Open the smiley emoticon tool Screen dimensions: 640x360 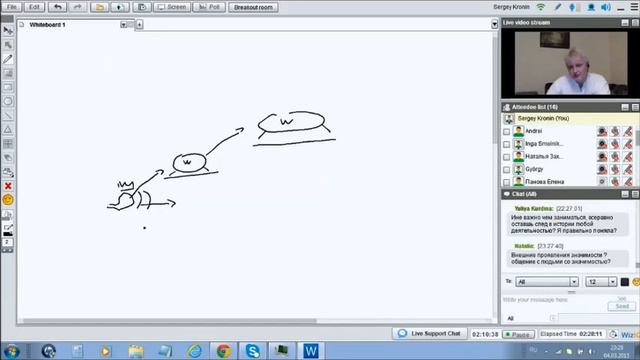click(8, 200)
